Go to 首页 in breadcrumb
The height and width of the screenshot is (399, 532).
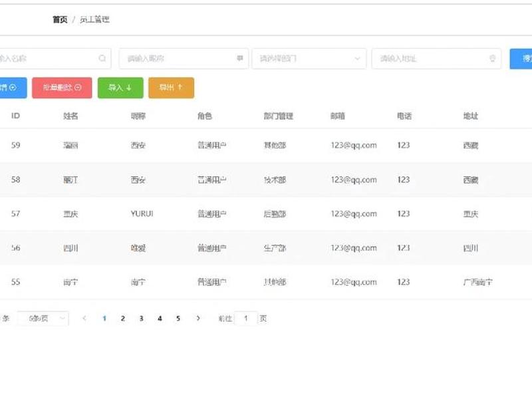[x=60, y=20]
